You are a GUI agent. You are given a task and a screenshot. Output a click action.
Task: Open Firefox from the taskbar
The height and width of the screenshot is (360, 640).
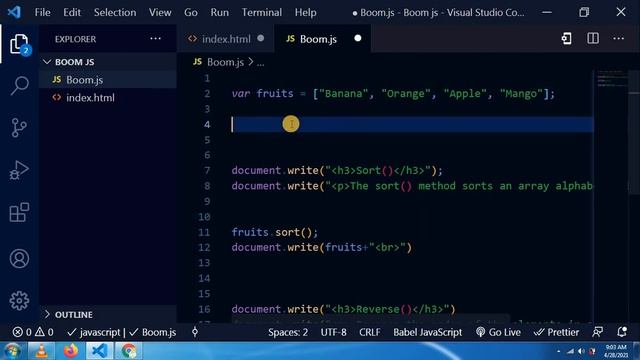71,351
